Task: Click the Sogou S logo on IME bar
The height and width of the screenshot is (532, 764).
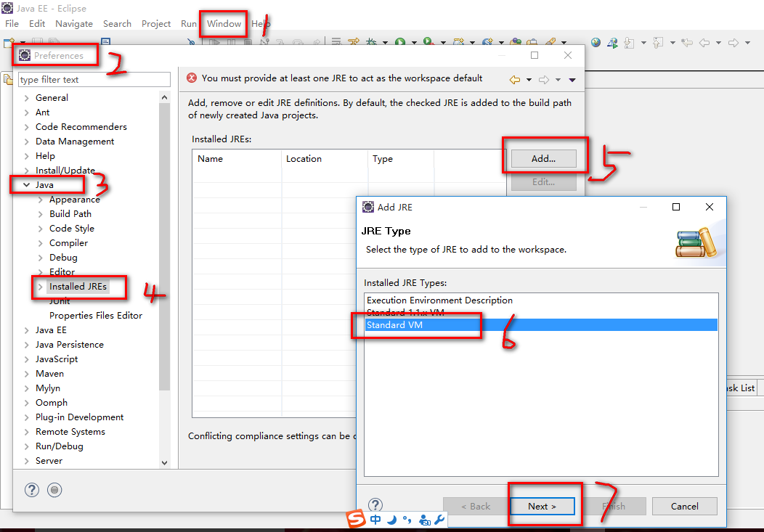Action: [x=356, y=519]
